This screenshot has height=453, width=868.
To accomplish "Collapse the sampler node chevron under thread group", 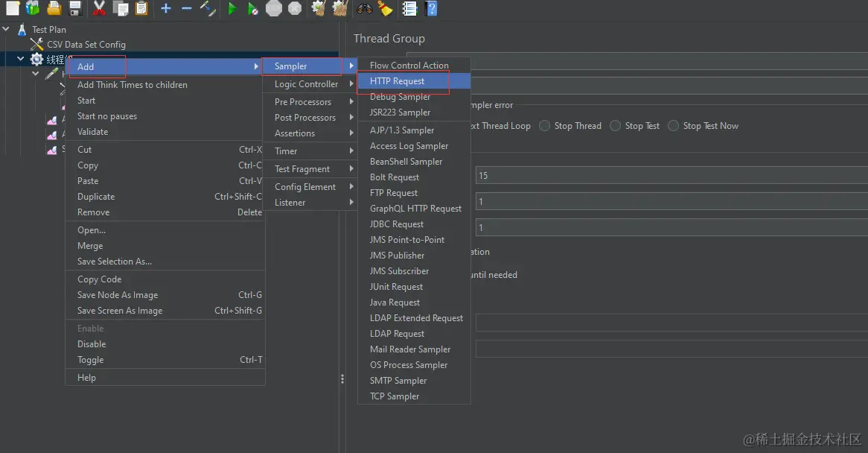I will (x=36, y=73).
